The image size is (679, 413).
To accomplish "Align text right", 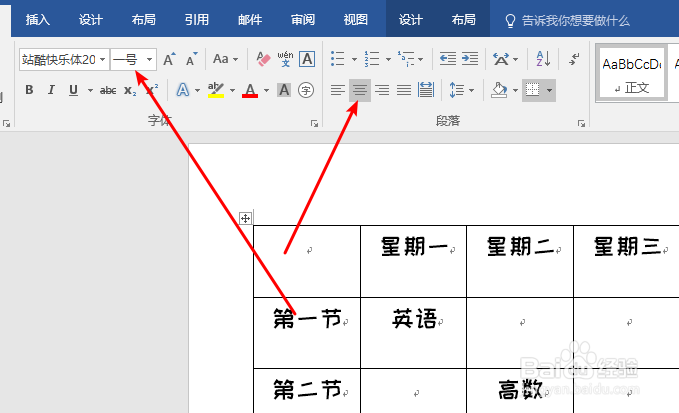I will click(382, 90).
